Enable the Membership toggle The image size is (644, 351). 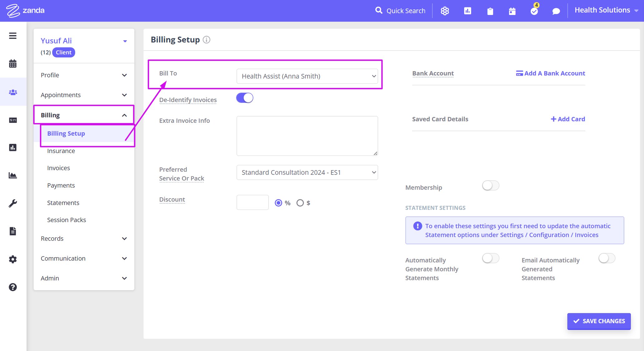pos(490,185)
